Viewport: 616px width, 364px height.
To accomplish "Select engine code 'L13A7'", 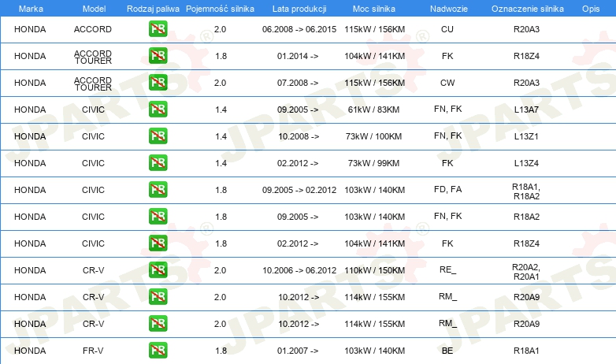I will click(x=526, y=110).
